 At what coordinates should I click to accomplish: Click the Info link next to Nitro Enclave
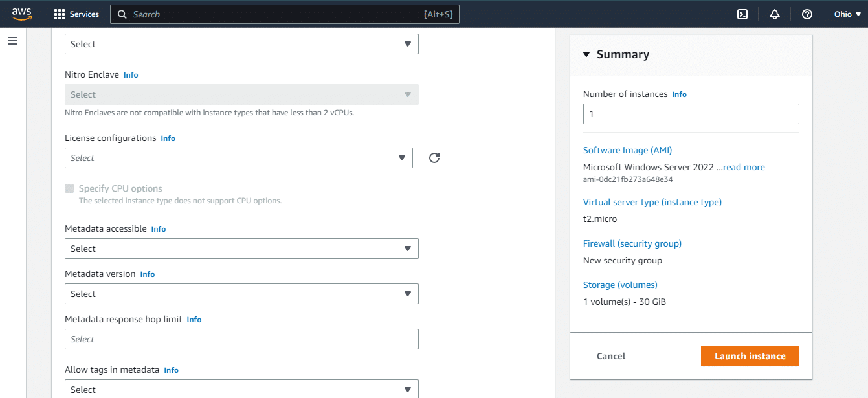click(x=131, y=74)
